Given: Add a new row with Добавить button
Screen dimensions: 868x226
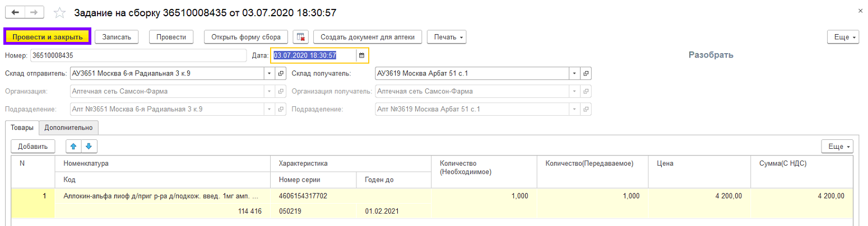Looking at the screenshot, I should pyautogui.click(x=33, y=147).
